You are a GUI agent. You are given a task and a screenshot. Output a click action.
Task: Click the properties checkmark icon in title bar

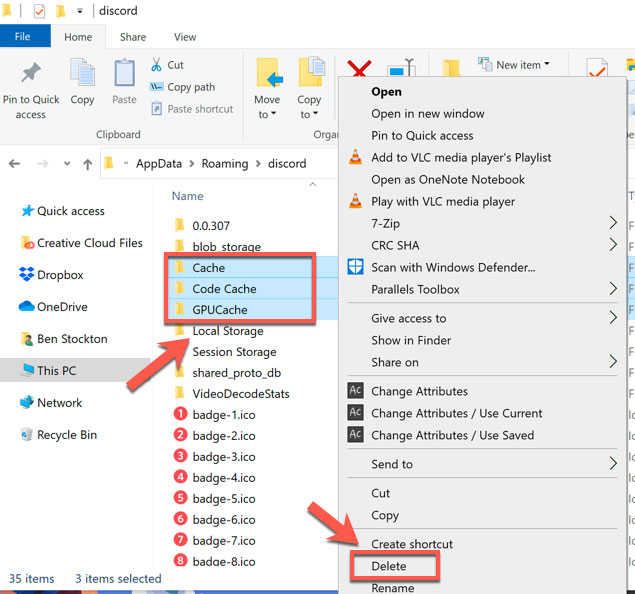39,11
